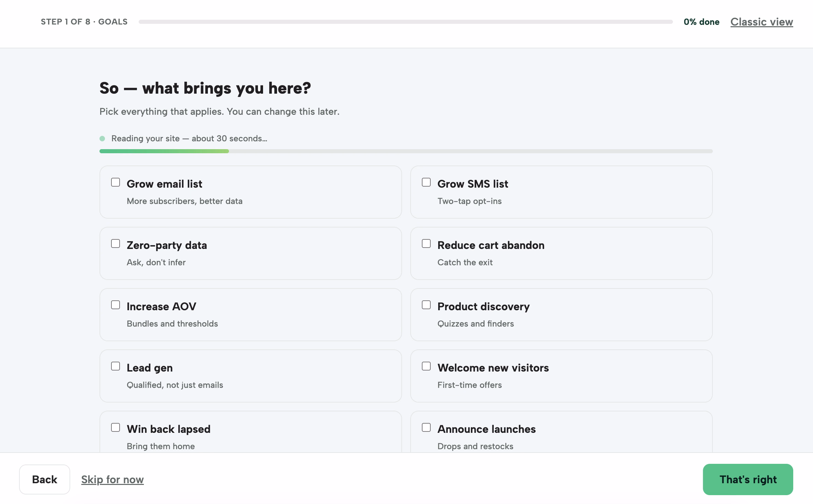Click the 'Quizzes and finders' description
This screenshot has height=504, width=813.
476,324
